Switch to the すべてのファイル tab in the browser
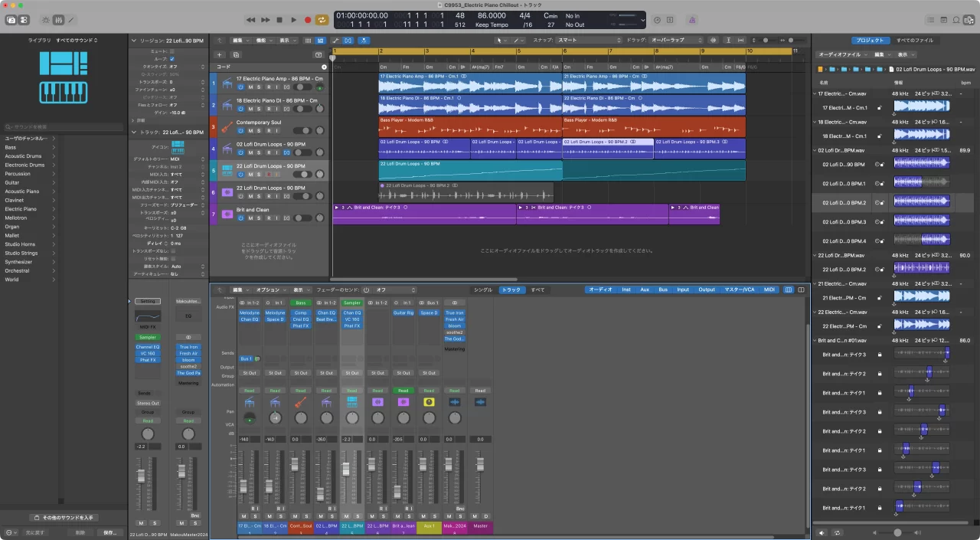Screen dimensions: 980x540 914,40
